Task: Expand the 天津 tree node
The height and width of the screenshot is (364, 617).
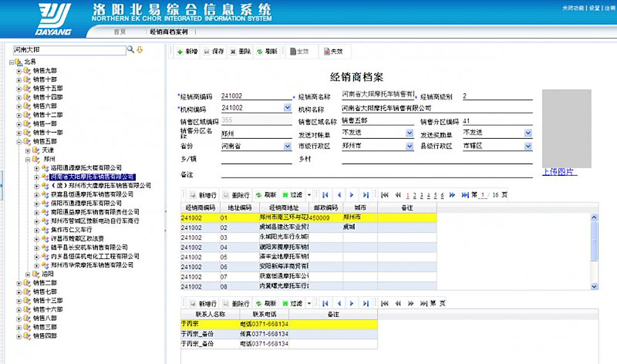Action: [28, 151]
